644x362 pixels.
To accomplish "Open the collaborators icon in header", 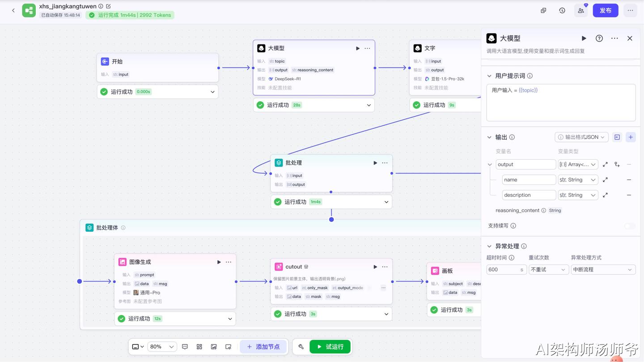I will click(581, 10).
